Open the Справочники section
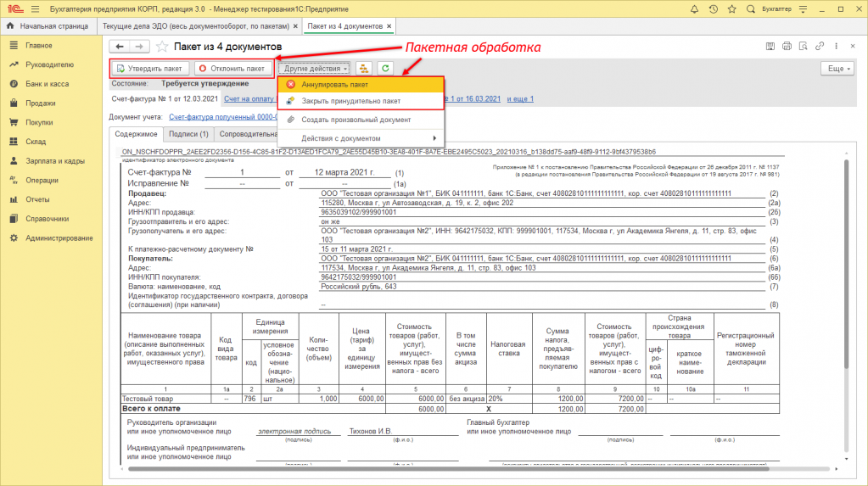The image size is (868, 486). point(47,219)
